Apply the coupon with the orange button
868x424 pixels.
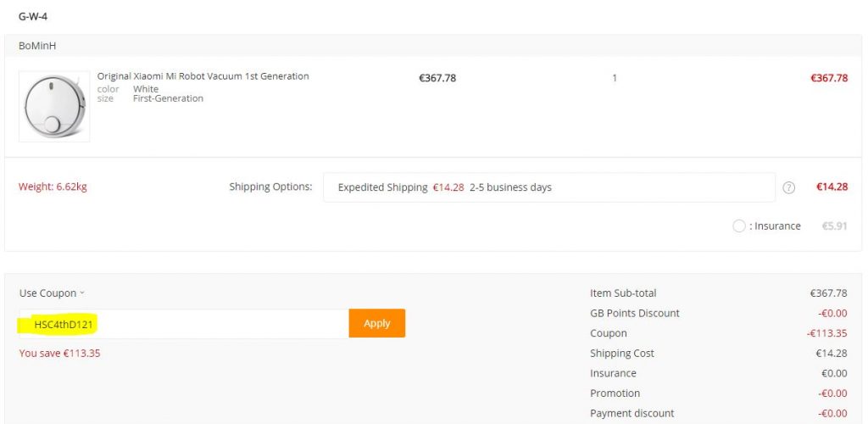click(x=377, y=323)
